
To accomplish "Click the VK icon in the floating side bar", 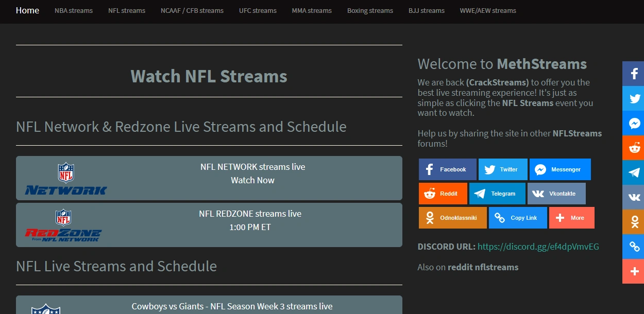I will [x=634, y=197].
